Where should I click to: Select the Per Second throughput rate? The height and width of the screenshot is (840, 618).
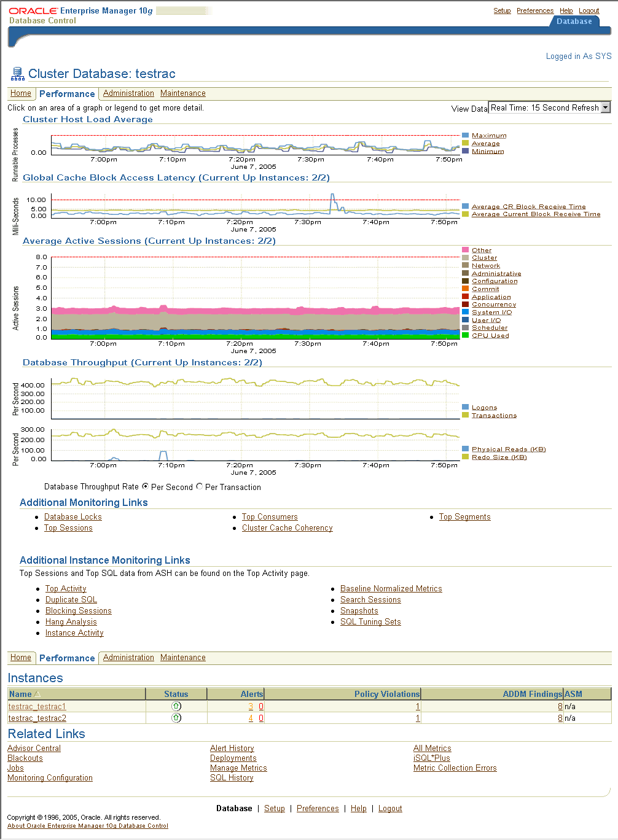146,486
